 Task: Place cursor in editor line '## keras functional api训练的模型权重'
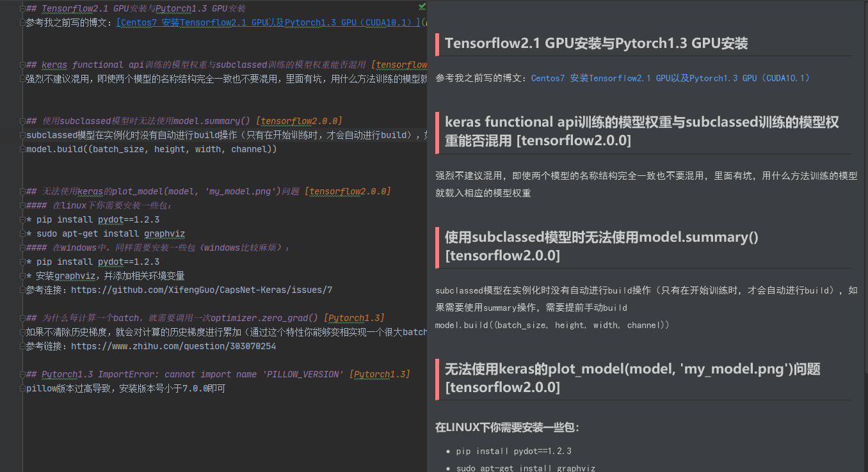226,65
